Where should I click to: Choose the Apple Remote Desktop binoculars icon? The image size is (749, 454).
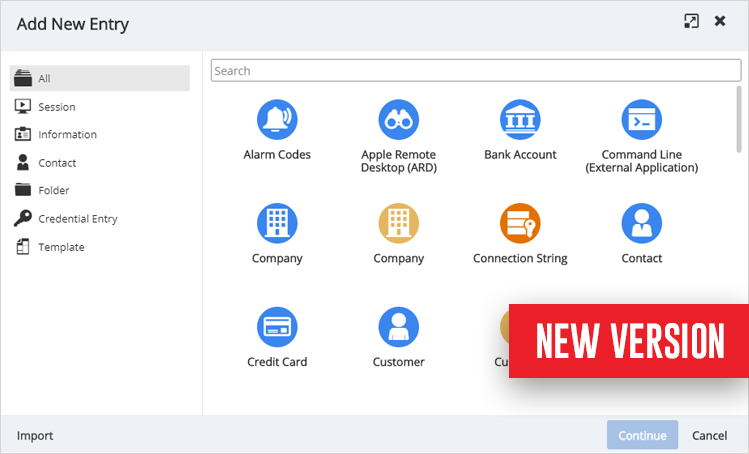398,120
